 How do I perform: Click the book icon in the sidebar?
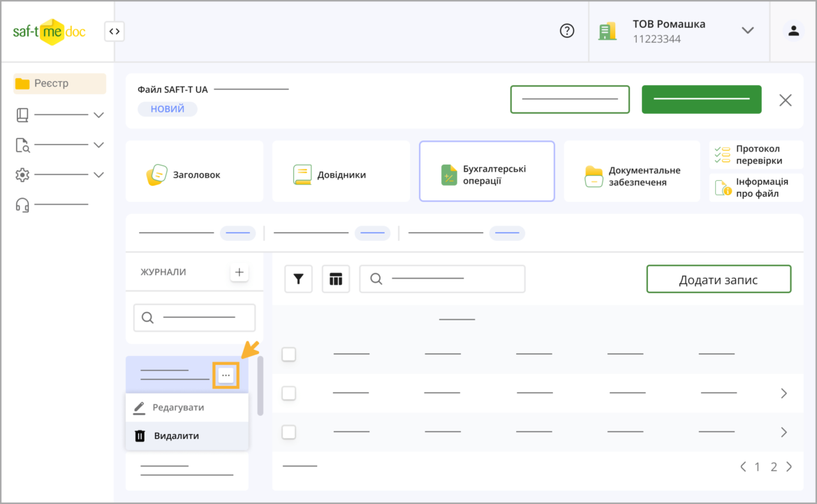click(x=22, y=115)
